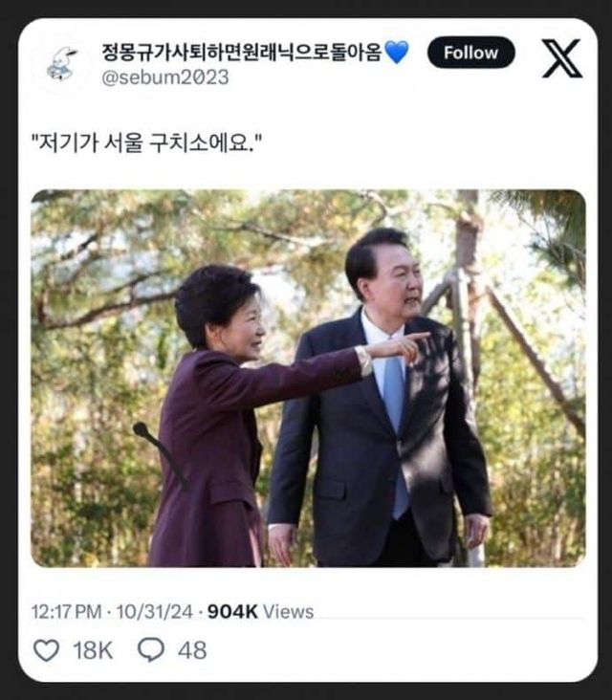This screenshot has width=612, height=700.
Task: Click the man in the dark suit
Action: pos(382,421)
